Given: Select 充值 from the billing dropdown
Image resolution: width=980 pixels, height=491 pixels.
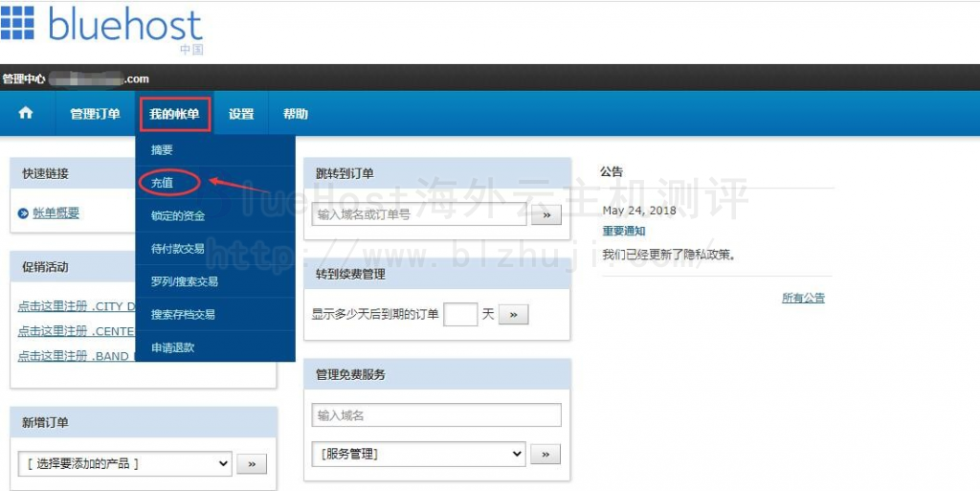Looking at the screenshot, I should [x=215, y=183].
